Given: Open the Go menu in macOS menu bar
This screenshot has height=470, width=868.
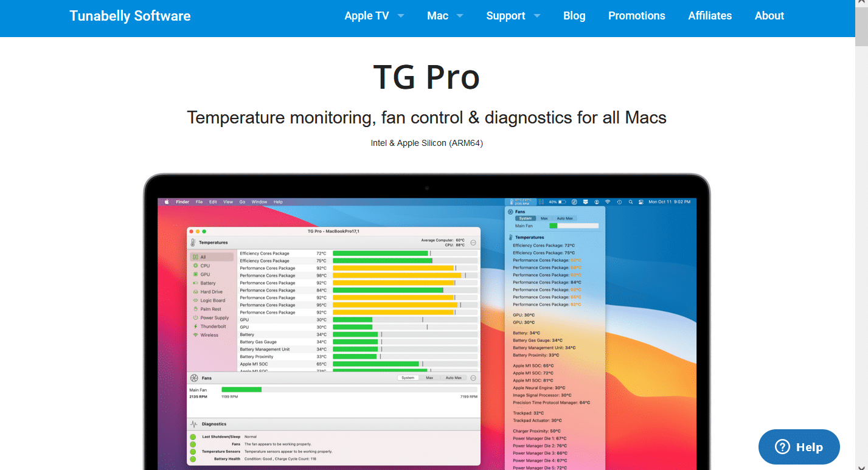Looking at the screenshot, I should tap(242, 202).
